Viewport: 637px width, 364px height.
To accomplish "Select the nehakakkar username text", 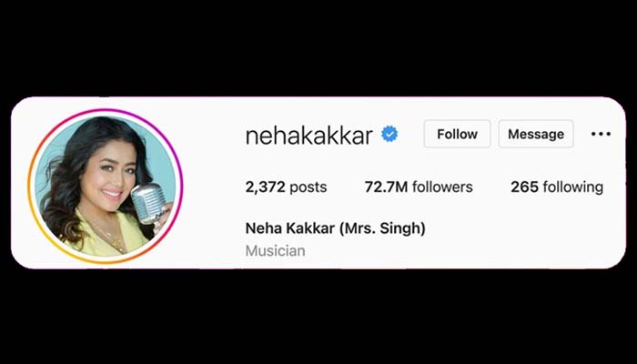I will click(x=309, y=136).
